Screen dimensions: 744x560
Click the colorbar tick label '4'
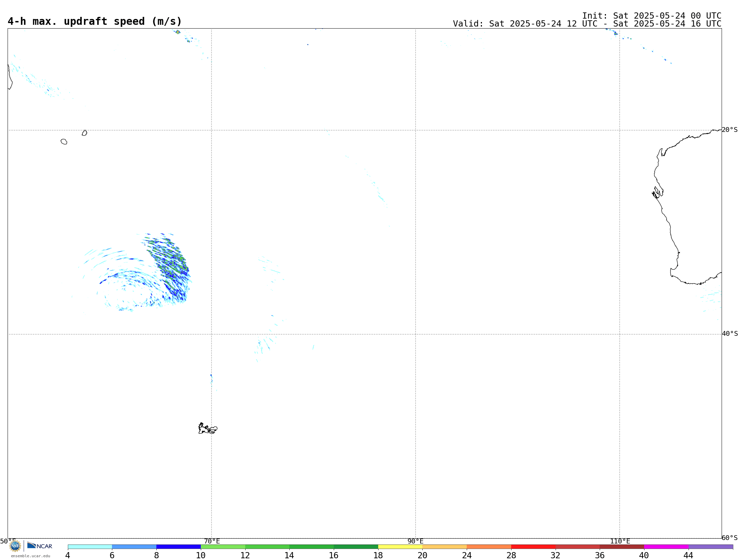68,555
